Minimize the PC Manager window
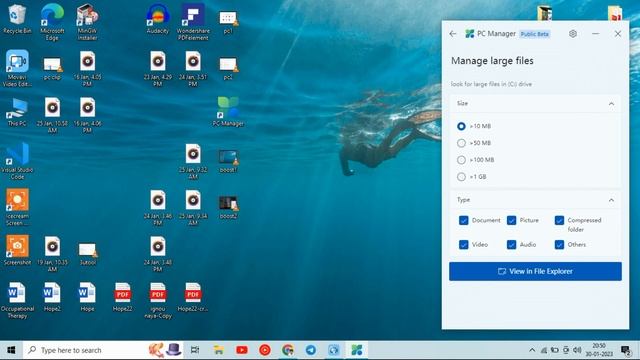This screenshot has height=360, width=640. tap(596, 34)
